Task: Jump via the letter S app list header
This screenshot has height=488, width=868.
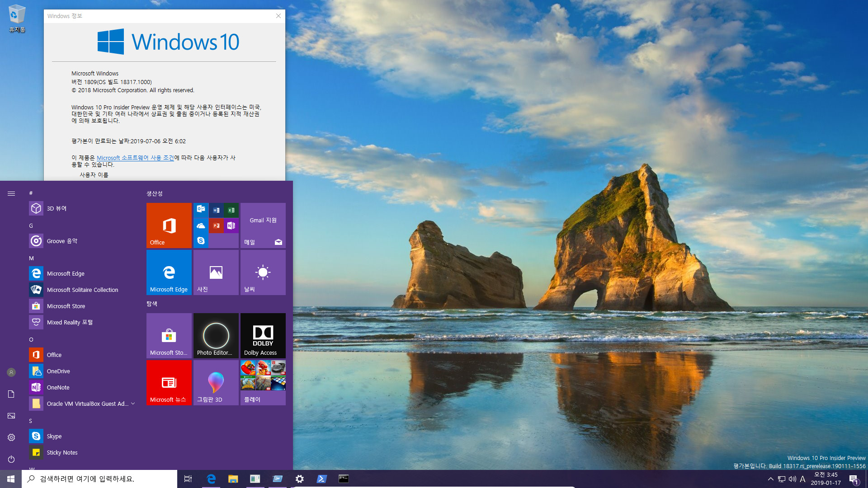Action: point(31,421)
